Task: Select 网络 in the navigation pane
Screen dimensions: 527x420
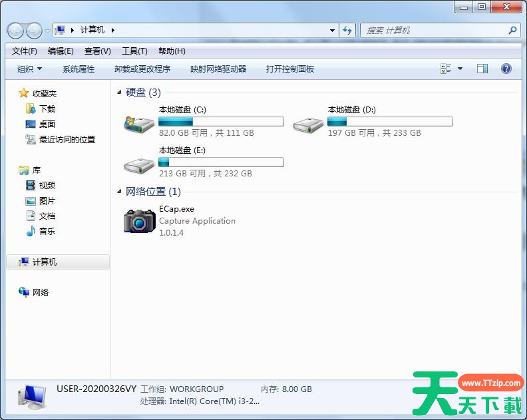Action: click(x=34, y=293)
